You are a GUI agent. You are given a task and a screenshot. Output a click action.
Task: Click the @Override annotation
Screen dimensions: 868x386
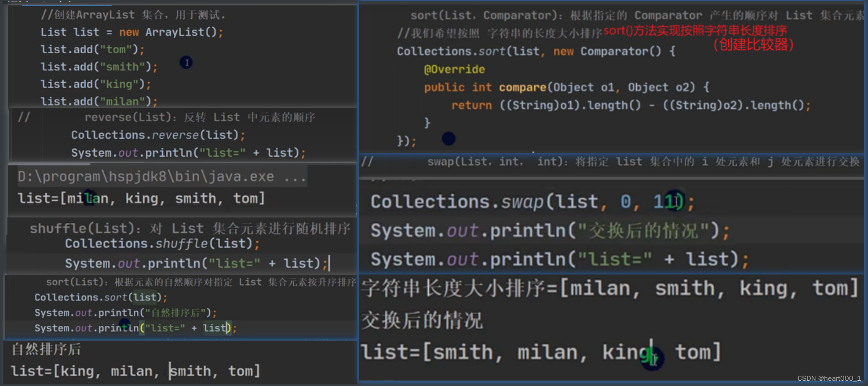click(454, 70)
